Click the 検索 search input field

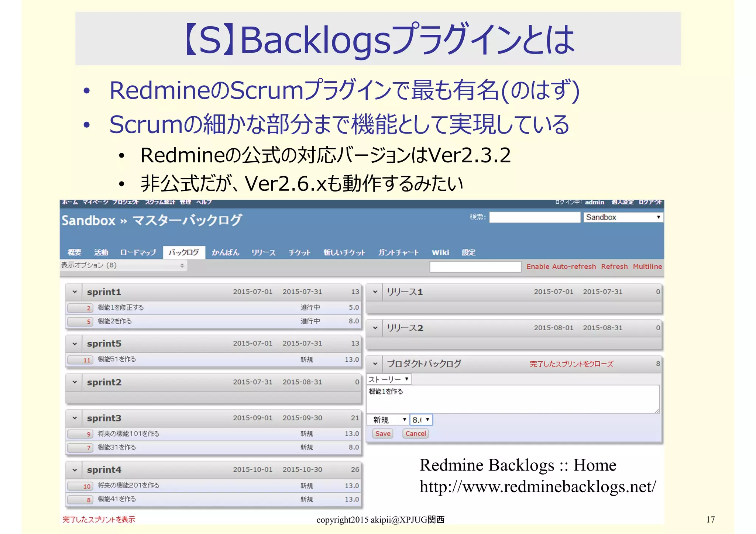pyautogui.click(x=535, y=217)
